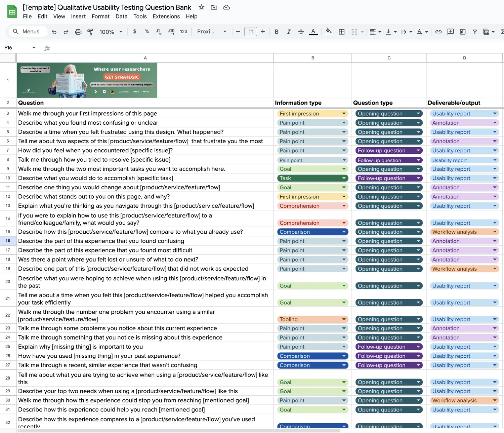Open Workflow analysis dropdown in row 19
The image size is (504, 433).
pos(464,269)
